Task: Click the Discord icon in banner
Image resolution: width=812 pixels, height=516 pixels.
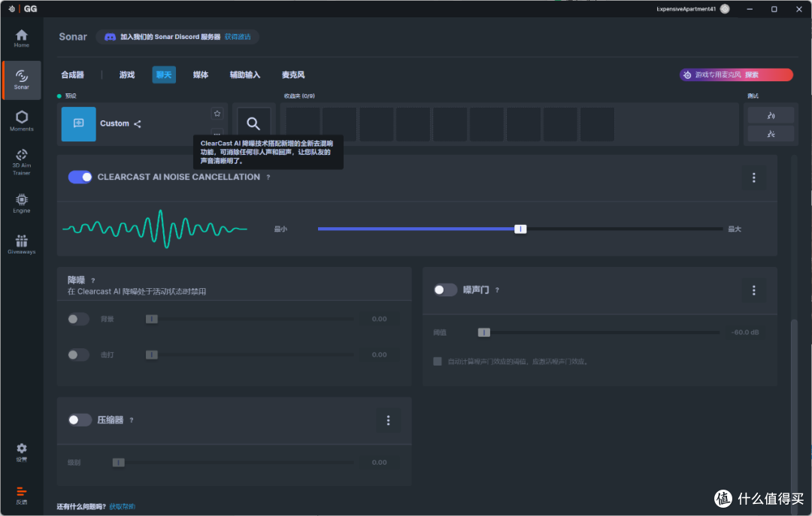Action: (x=110, y=37)
